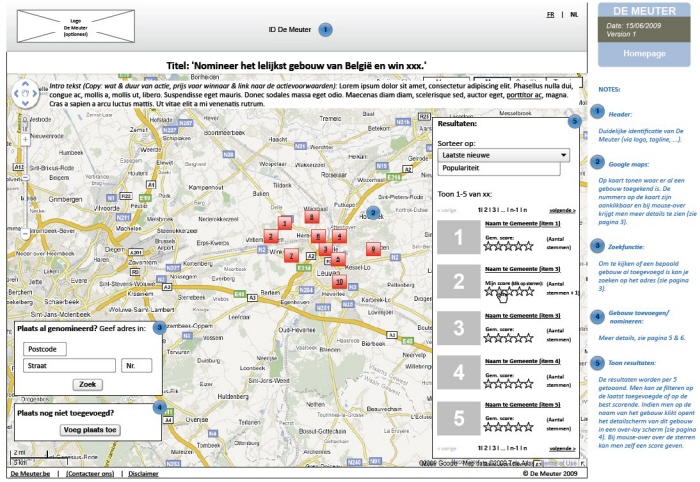The image size is (700, 482).
Task: Click 'vorige' link above the results list
Action: click(447, 210)
